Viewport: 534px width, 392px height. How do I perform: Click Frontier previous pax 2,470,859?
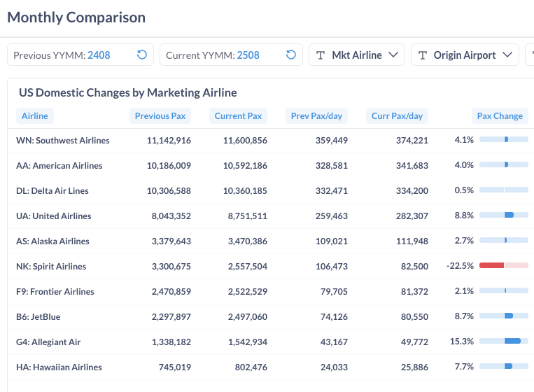tap(171, 291)
